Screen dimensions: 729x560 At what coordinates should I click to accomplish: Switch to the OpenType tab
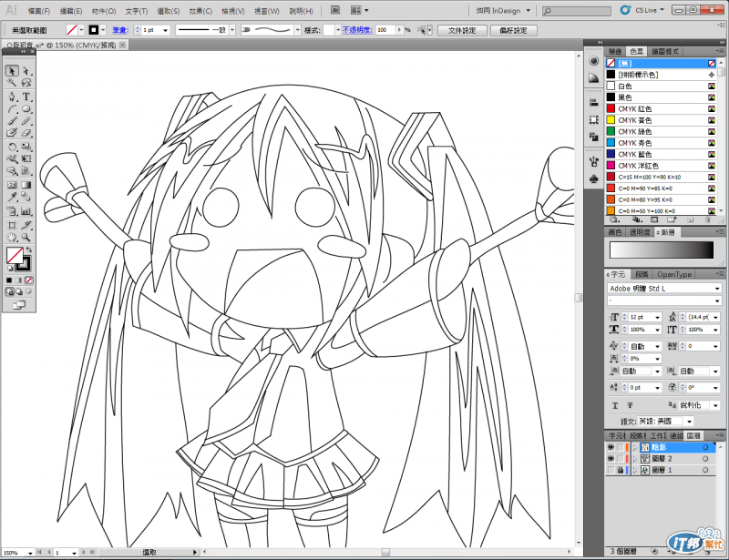click(x=674, y=274)
